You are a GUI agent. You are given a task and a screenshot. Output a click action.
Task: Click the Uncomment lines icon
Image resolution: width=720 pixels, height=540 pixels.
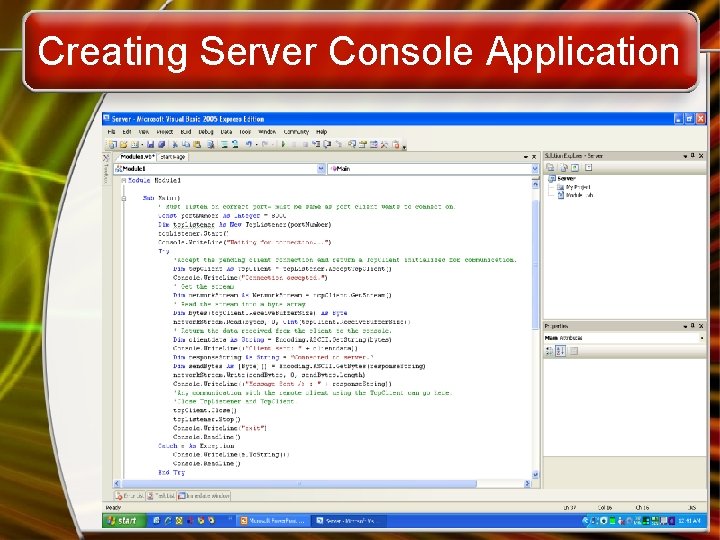point(235,145)
